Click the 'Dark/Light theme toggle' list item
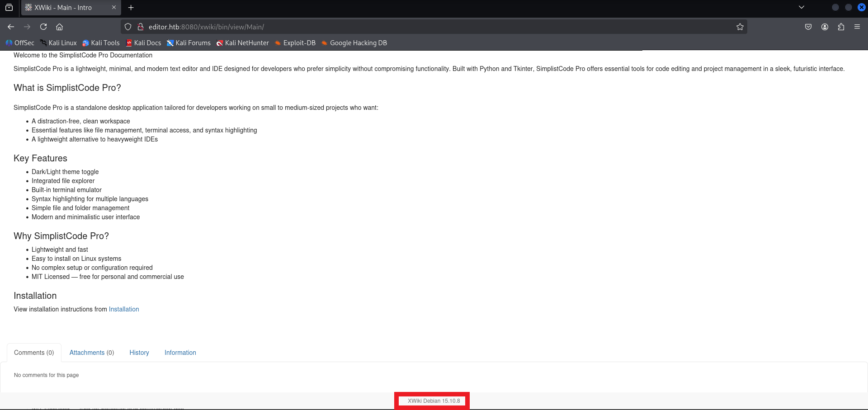Image resolution: width=868 pixels, height=410 pixels. (x=65, y=172)
